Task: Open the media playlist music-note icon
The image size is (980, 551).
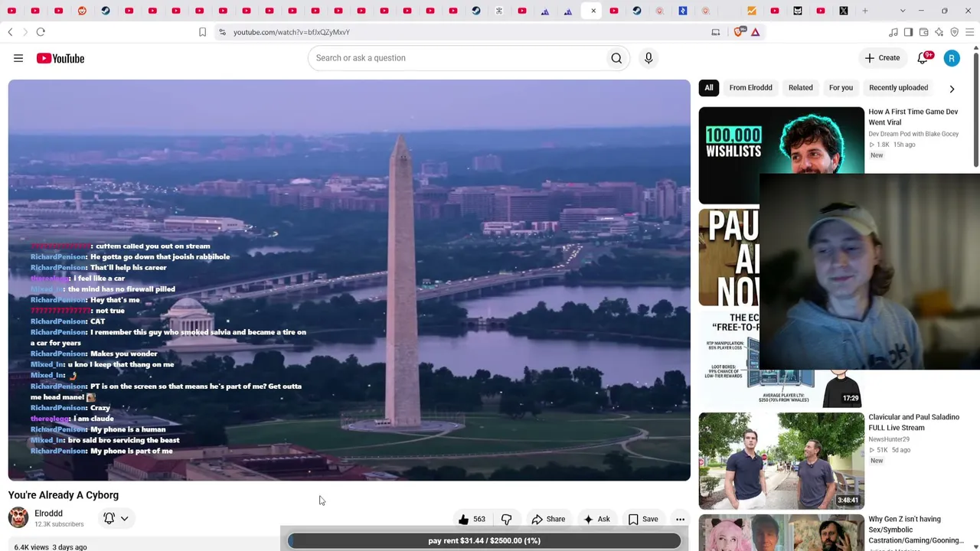Action: [x=893, y=32]
